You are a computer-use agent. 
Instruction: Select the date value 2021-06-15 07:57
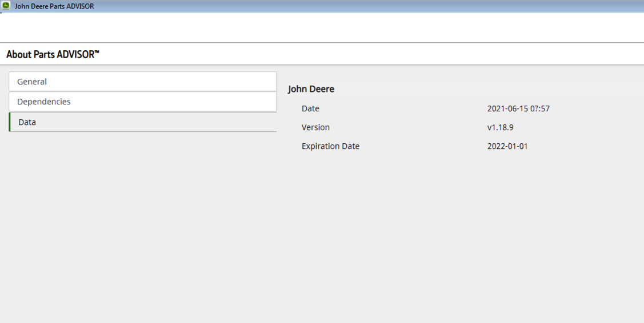click(518, 108)
